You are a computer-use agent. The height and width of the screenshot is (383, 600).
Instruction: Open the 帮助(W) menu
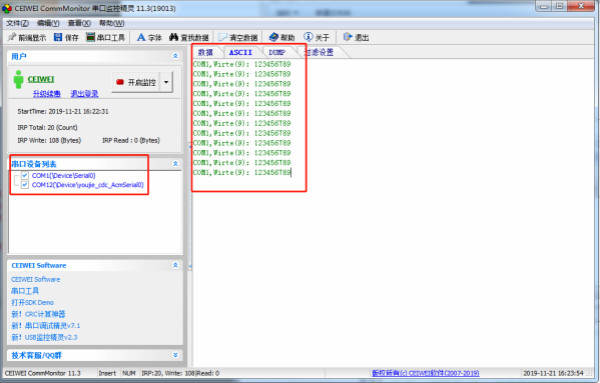pyautogui.click(x=111, y=23)
